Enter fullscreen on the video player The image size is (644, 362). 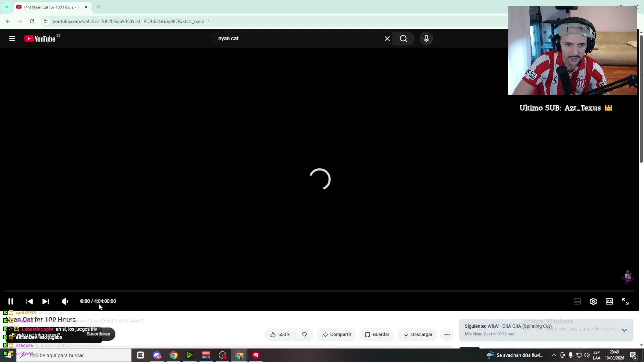[625, 301]
